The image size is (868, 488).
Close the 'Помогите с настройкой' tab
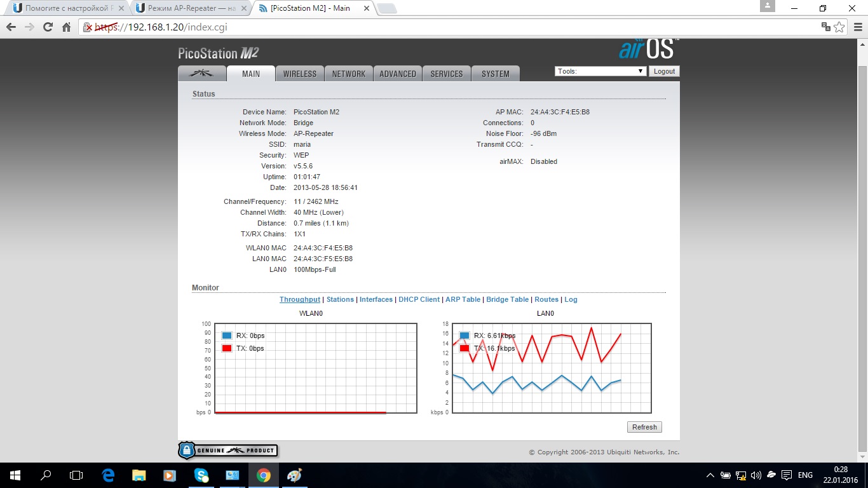click(121, 8)
